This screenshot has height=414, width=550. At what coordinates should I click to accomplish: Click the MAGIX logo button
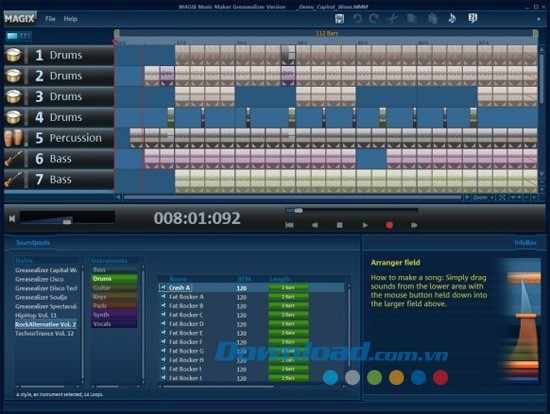point(20,19)
